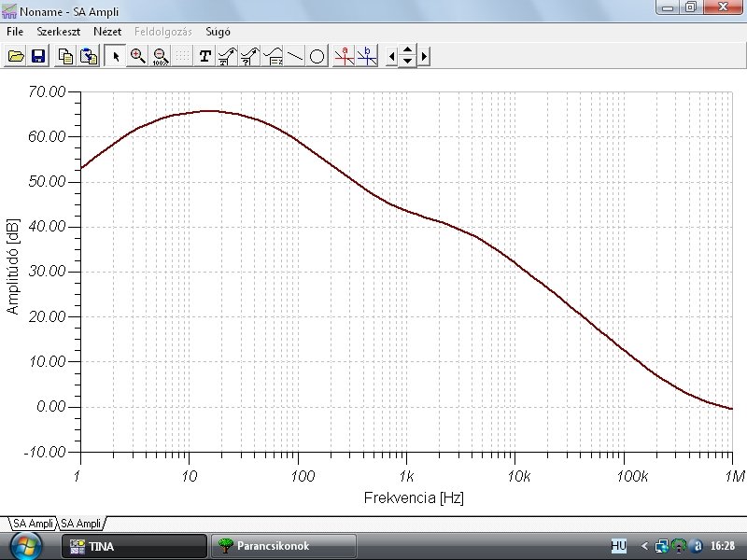Select the arrow pointer tool
Image resolution: width=747 pixels, height=560 pixels.
tap(115, 56)
